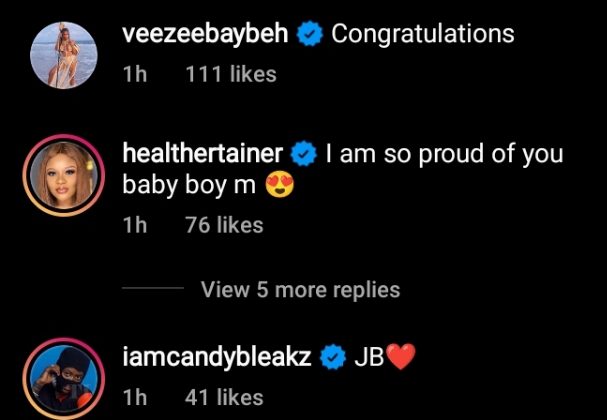This screenshot has height=420, width=607.
Task: Click the heart-eyes emoji in healthertainer's comment
Action: point(281,186)
